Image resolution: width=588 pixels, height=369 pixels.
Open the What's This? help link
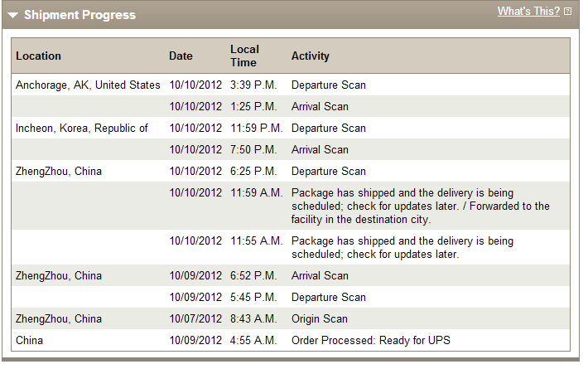[528, 12]
